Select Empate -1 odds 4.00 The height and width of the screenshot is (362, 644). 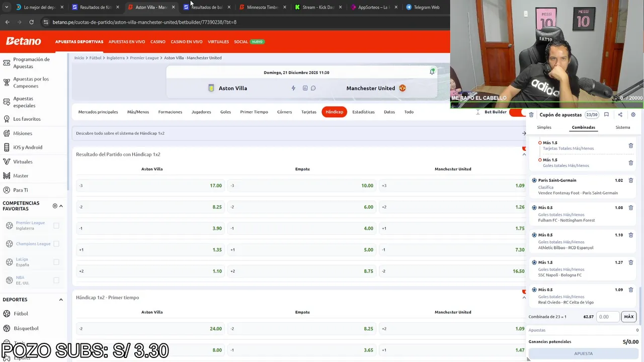pos(301,228)
